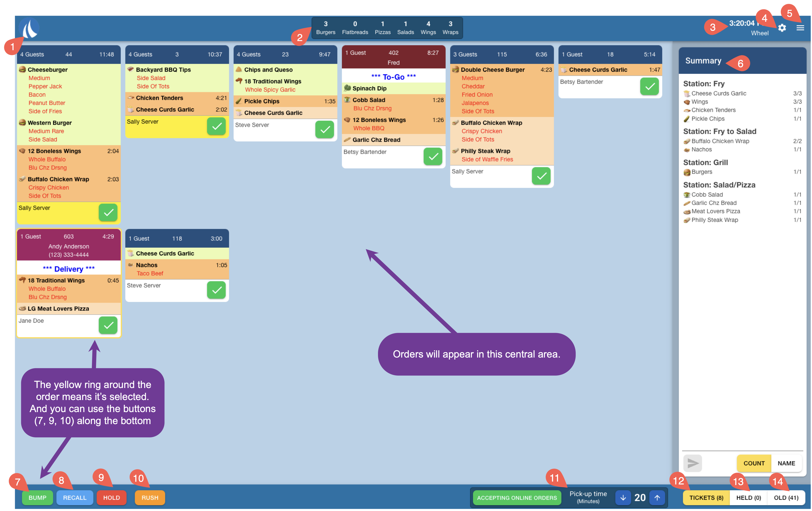Switch summary sorting to NAME

click(x=786, y=463)
